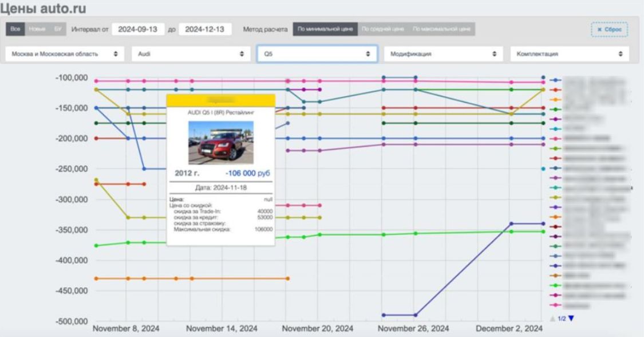Switch listing filter to "БУ"
This screenshot has height=337, width=644.
point(57,29)
